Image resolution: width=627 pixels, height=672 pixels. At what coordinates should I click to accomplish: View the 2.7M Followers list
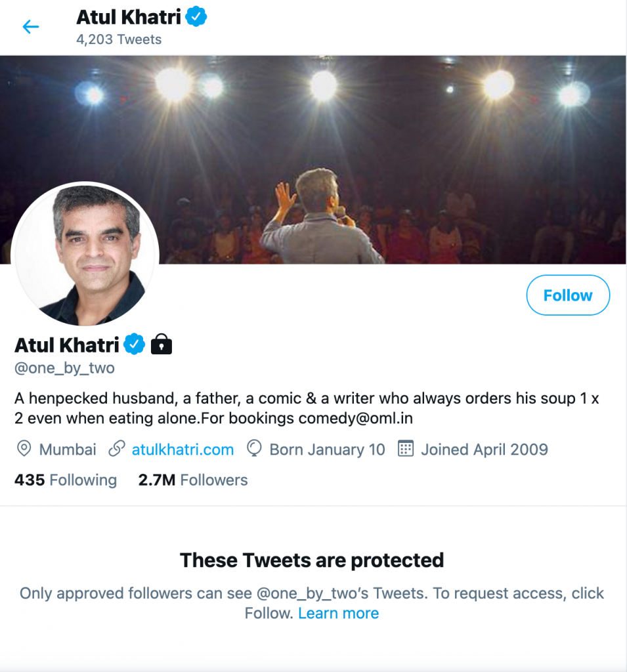(x=193, y=480)
